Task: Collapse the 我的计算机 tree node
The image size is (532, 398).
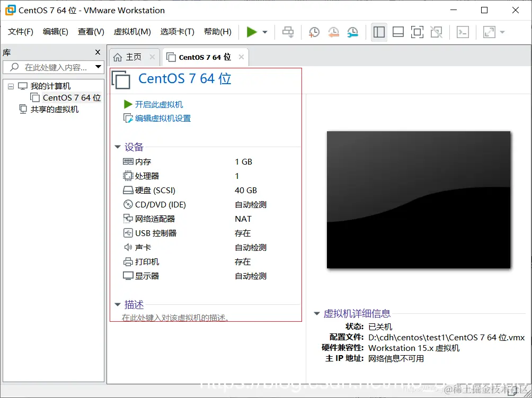Action: pyautogui.click(x=11, y=86)
